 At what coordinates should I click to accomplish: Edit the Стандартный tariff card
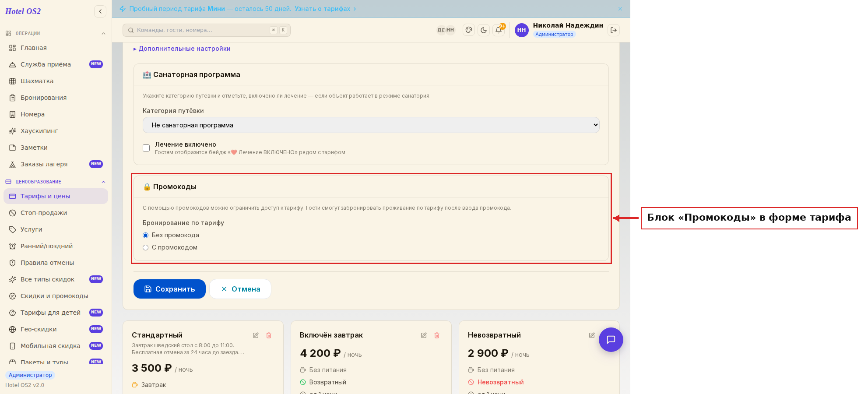point(256,335)
